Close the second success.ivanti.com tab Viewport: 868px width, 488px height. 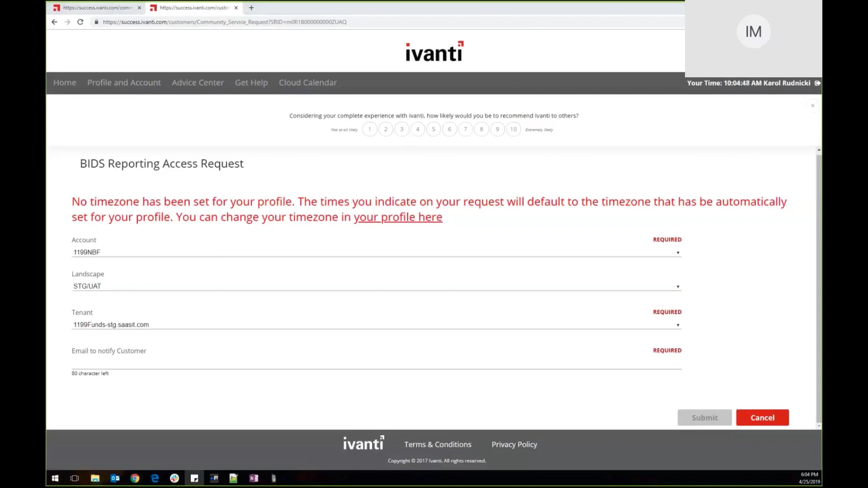click(x=236, y=8)
